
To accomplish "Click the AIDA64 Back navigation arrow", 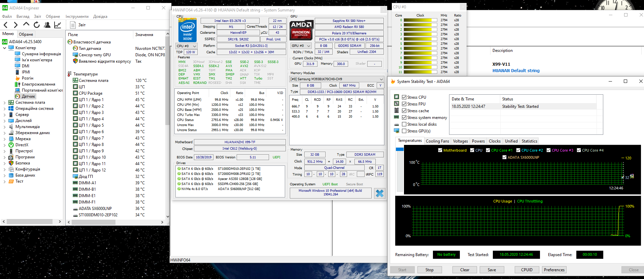I will (x=5, y=25).
